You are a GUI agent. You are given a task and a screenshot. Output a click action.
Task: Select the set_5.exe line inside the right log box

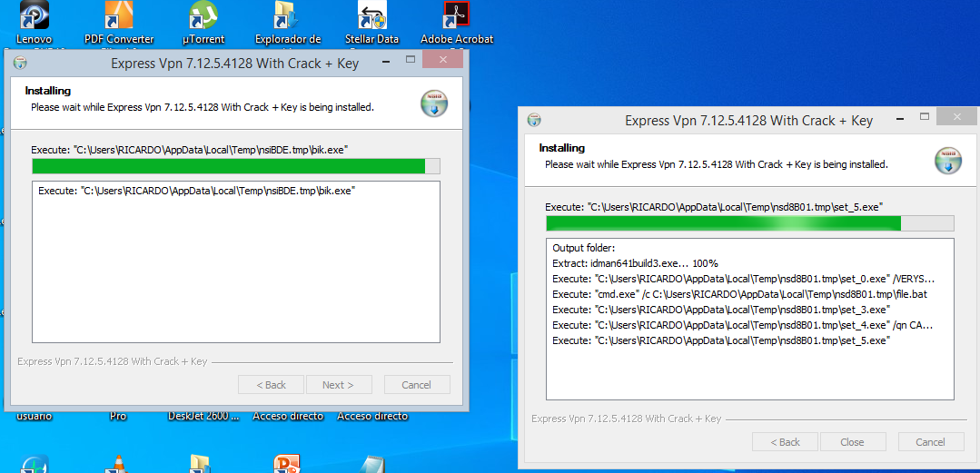click(x=721, y=340)
